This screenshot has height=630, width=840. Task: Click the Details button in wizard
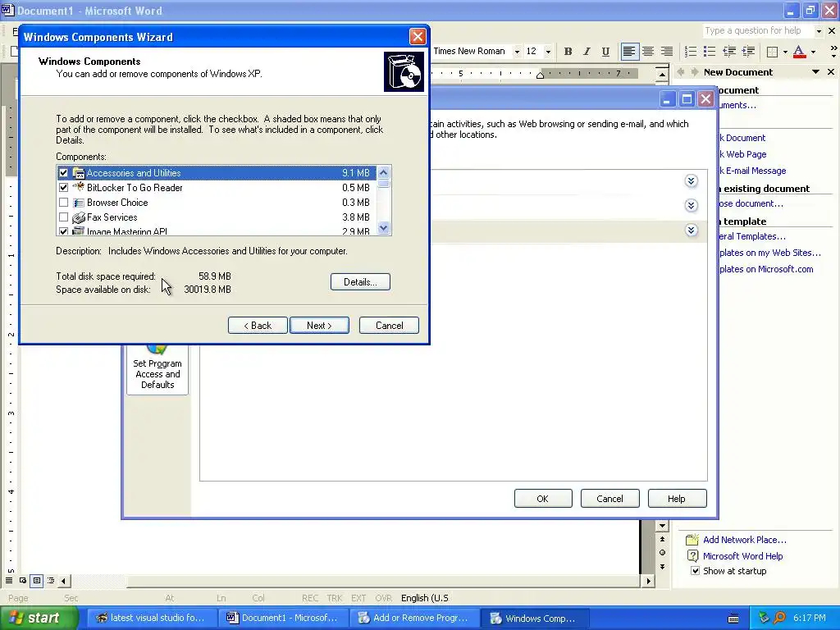(x=360, y=282)
